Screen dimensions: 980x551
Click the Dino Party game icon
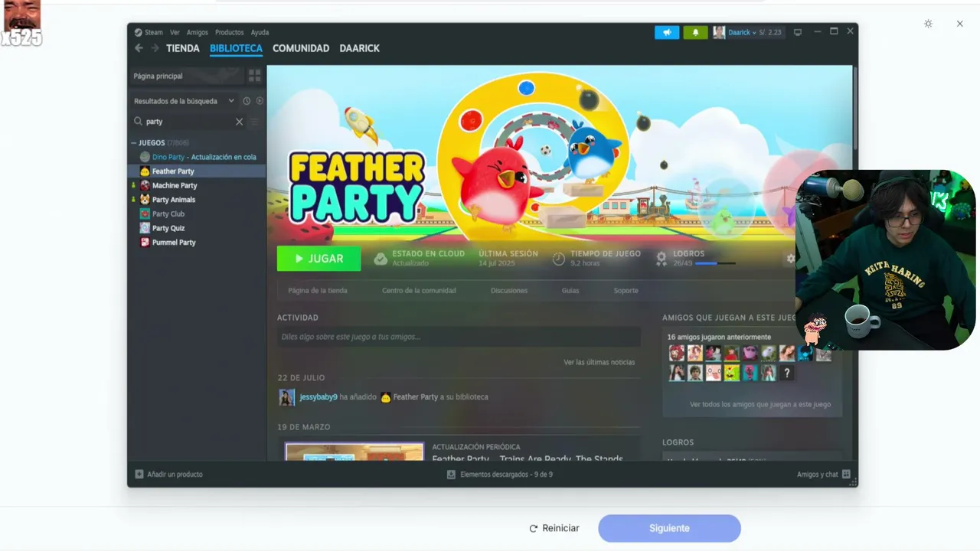145,157
